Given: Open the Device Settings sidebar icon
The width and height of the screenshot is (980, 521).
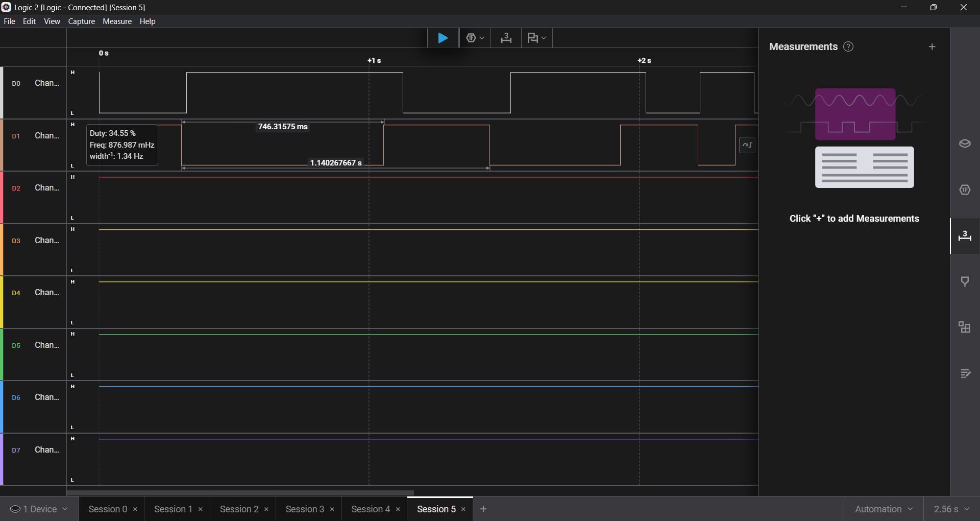Looking at the screenshot, I should tap(965, 144).
